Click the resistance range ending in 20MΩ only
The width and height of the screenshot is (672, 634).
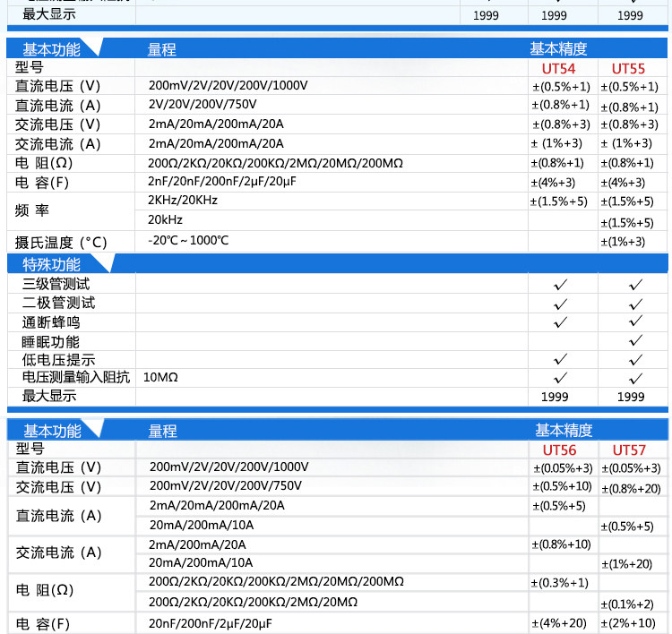pyautogui.click(x=253, y=602)
